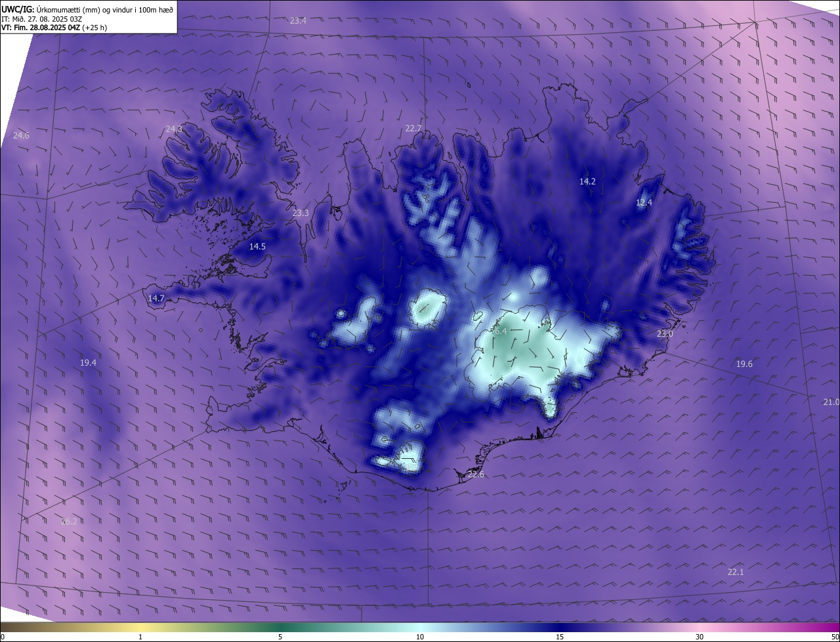
Task: Click the legend tick label 1
Action: [140, 637]
